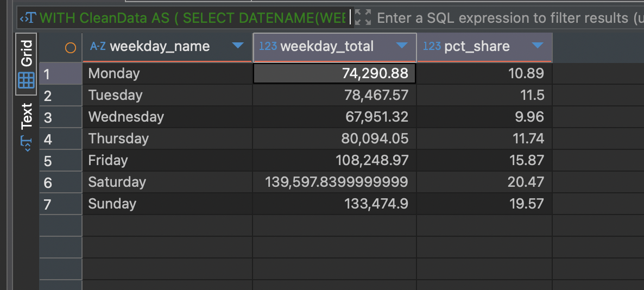Click the 123 type icon on weekday_total
The width and height of the screenshot is (644, 290).
pos(268,47)
